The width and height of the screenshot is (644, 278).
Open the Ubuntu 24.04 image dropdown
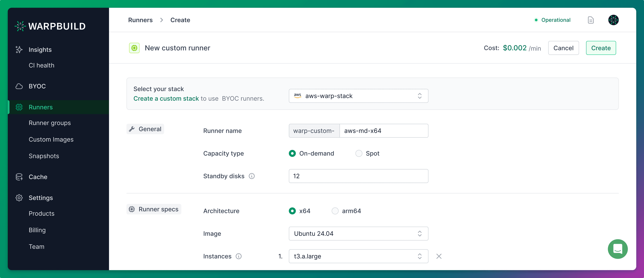[358, 234]
